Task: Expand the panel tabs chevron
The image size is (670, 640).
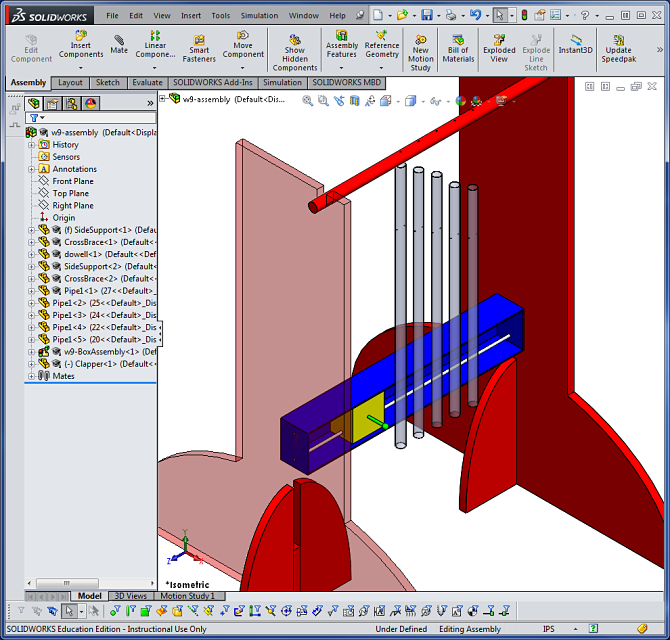Action: click(150, 103)
